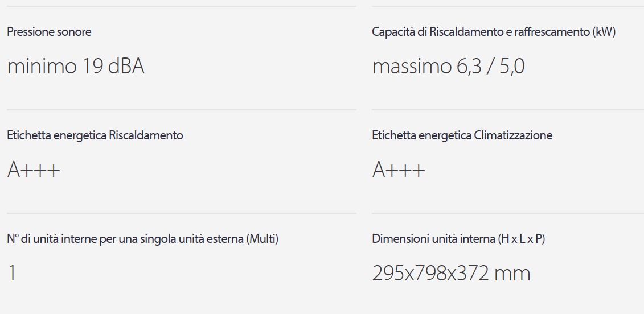
Task: Select Etichetta energetica Climatizzazione label
Action: click(x=462, y=135)
